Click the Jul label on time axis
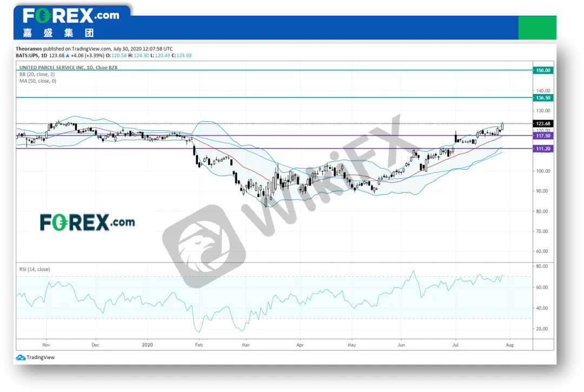This screenshot has height=392, width=584. click(455, 345)
